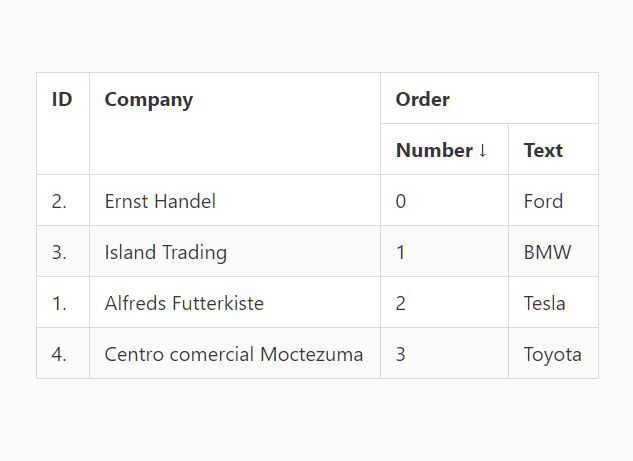Click the Order group header
The width and height of the screenshot is (633, 461).
pyautogui.click(x=422, y=99)
